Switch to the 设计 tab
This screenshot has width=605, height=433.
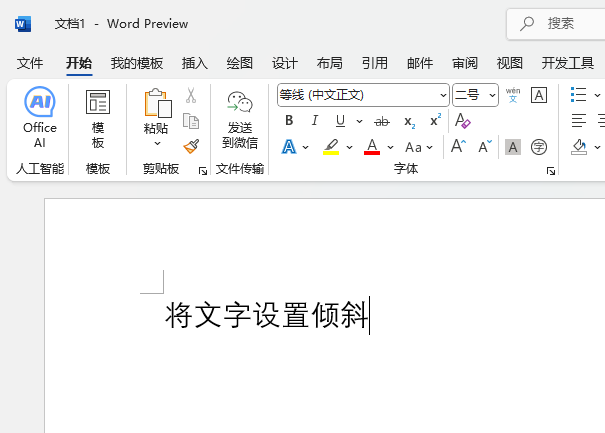[285, 63]
